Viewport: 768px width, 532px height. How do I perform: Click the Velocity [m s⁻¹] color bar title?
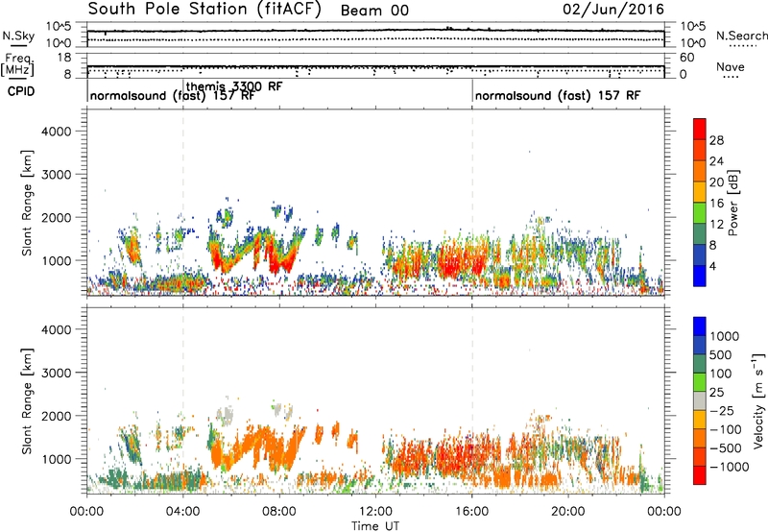758,400
